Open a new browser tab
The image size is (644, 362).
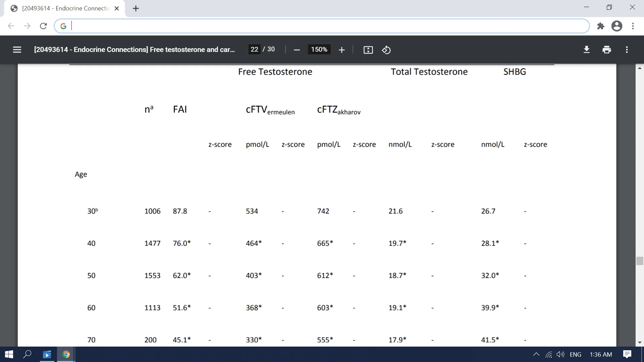pyautogui.click(x=136, y=8)
